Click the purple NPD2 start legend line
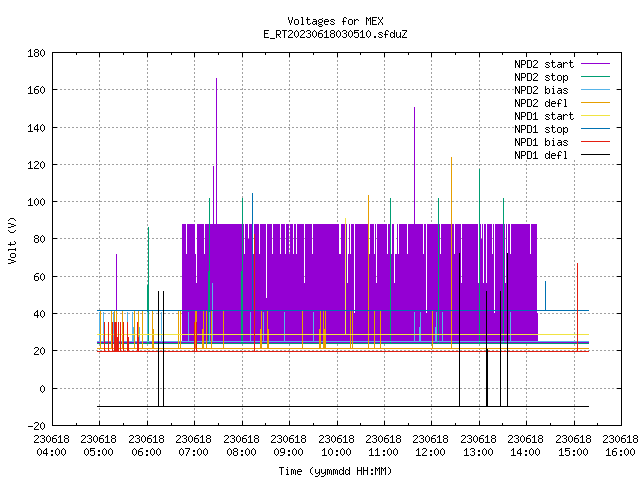Screen dimensions: 640x480 pos(595,64)
